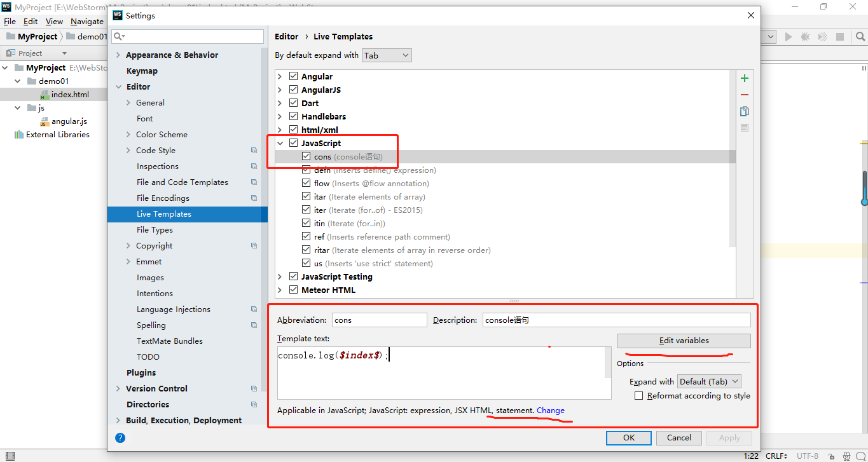The image size is (868, 462).
Task: Expand Appearance & Behavior in settings tree
Action: 118,55
